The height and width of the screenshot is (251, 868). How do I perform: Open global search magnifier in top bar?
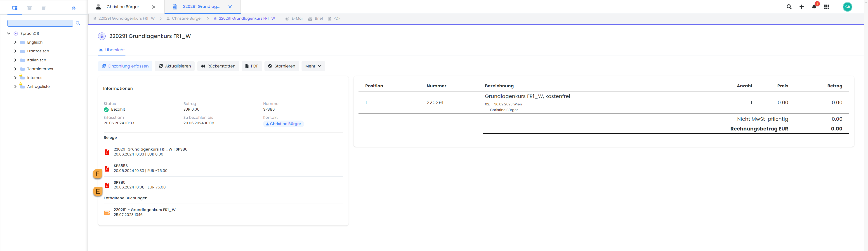(789, 7)
